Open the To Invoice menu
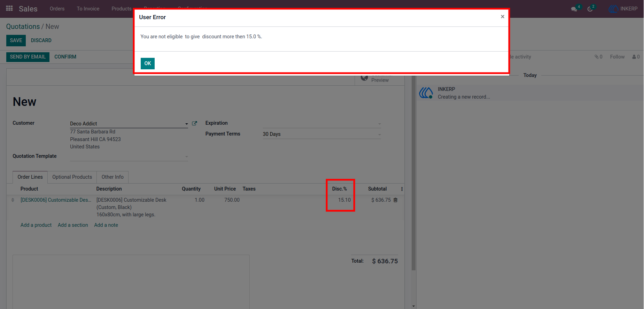The image size is (644, 309). (88, 9)
